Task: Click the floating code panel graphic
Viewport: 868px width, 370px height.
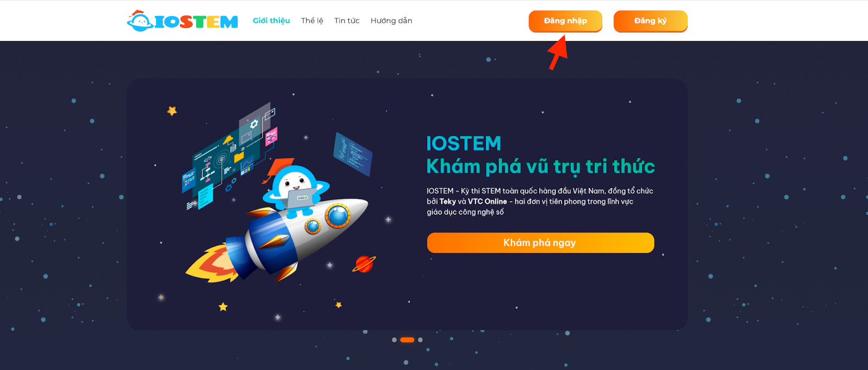Action: tap(353, 154)
